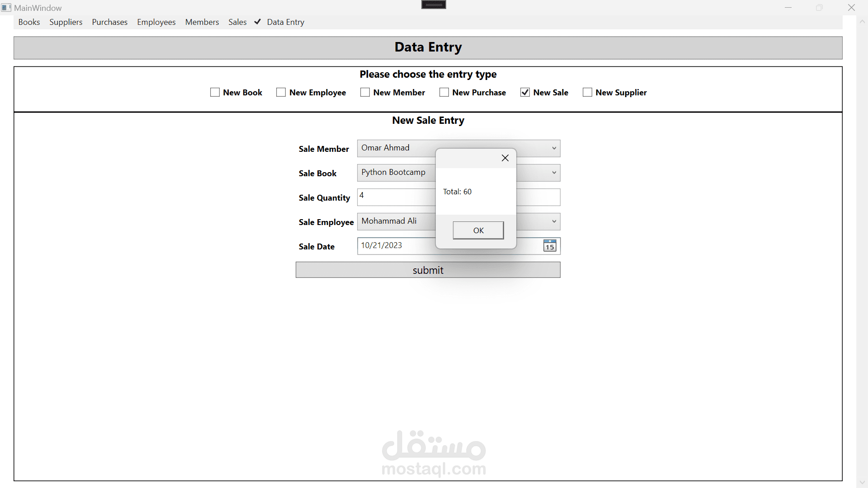Expand the Sale Employee dropdown arrow
This screenshot has width=868, height=488.
[554, 221]
